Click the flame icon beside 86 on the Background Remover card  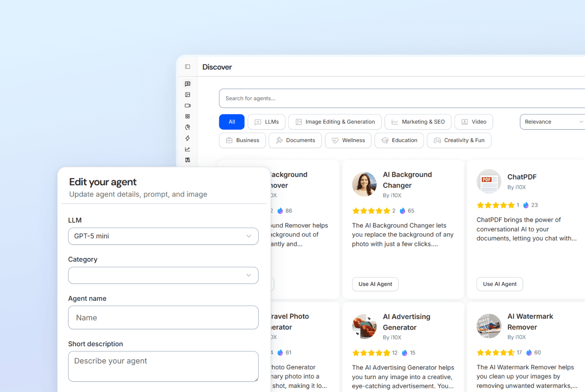click(x=280, y=211)
